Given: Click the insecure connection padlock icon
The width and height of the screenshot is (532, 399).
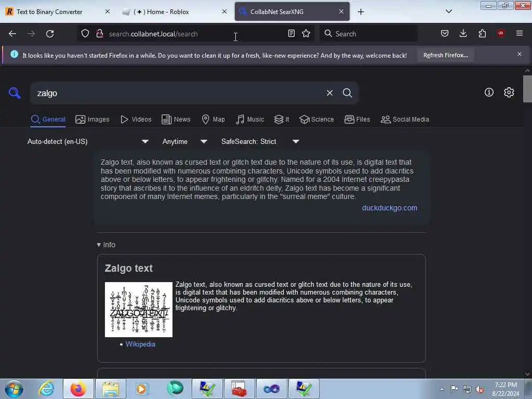Looking at the screenshot, I should pos(99,34).
